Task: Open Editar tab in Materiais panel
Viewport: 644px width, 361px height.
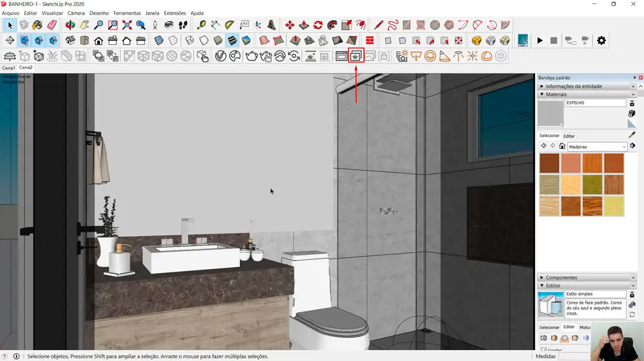Action: point(569,136)
